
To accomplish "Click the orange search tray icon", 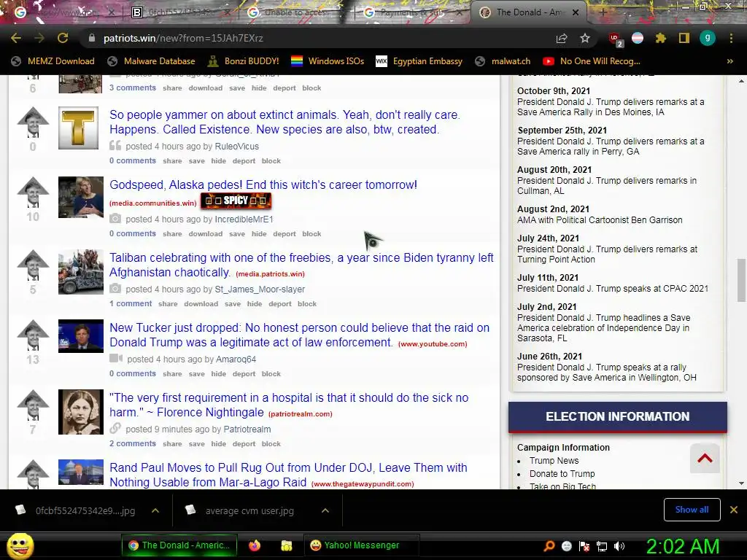I will coord(549,545).
